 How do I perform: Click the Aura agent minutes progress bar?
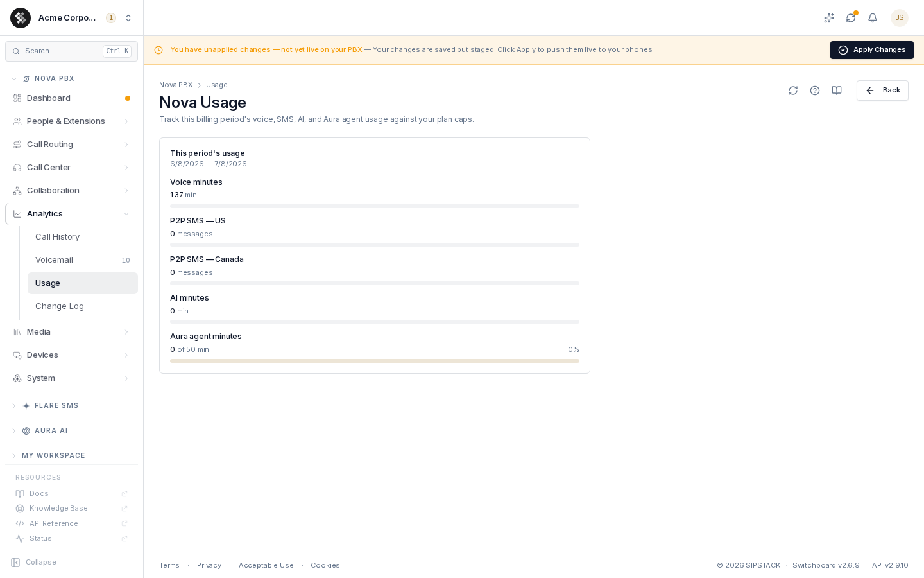[x=375, y=361]
